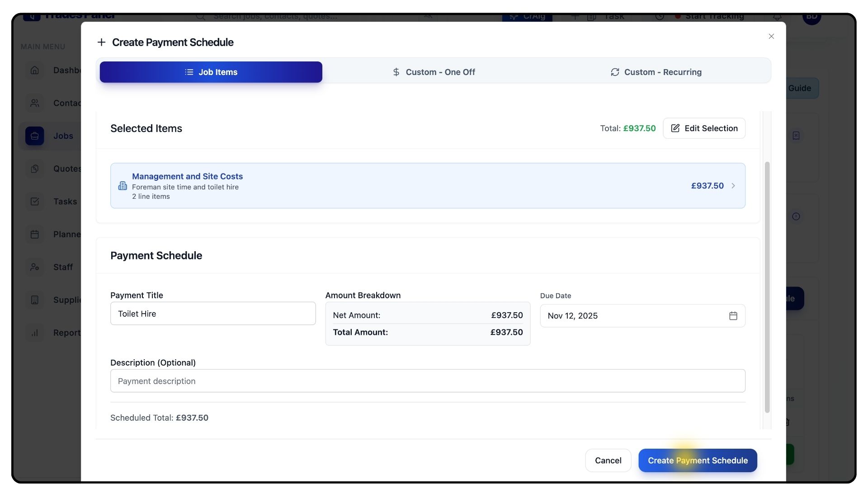
Task: Click the Reports bar chart icon
Action: tap(35, 333)
